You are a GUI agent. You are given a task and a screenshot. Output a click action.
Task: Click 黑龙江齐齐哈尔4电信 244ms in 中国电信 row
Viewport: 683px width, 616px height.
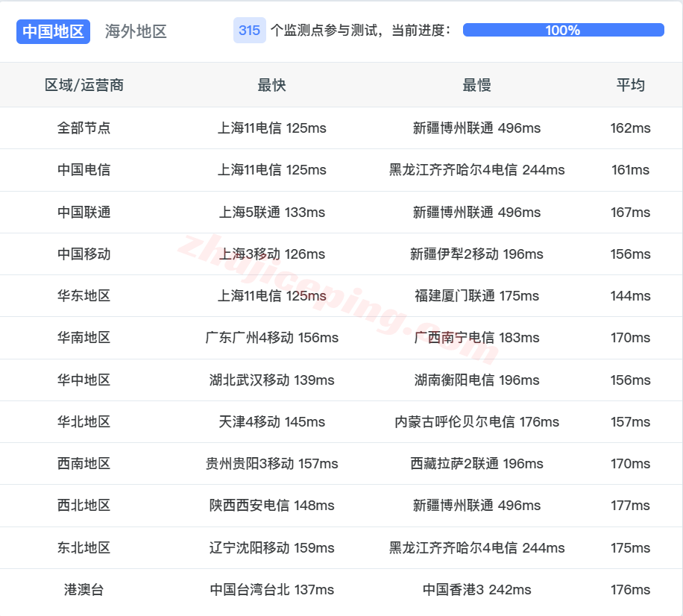click(476, 170)
